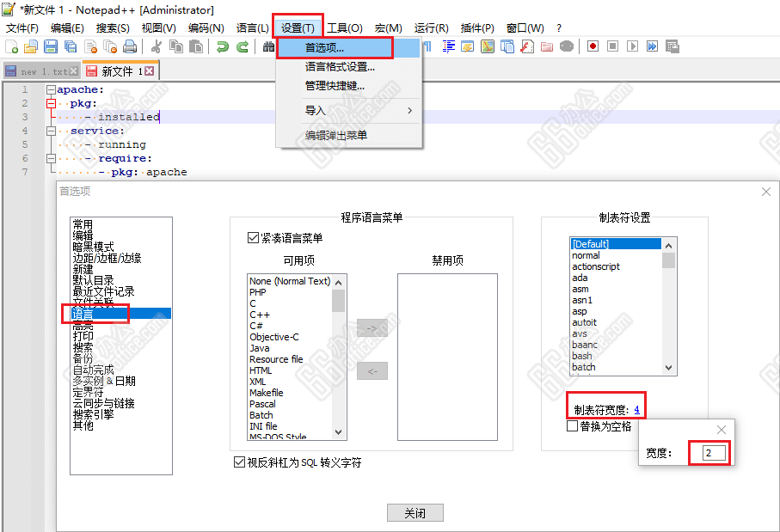Click the indent guide toolbar icon
Viewport: 780px width, 532px height.
(x=449, y=46)
